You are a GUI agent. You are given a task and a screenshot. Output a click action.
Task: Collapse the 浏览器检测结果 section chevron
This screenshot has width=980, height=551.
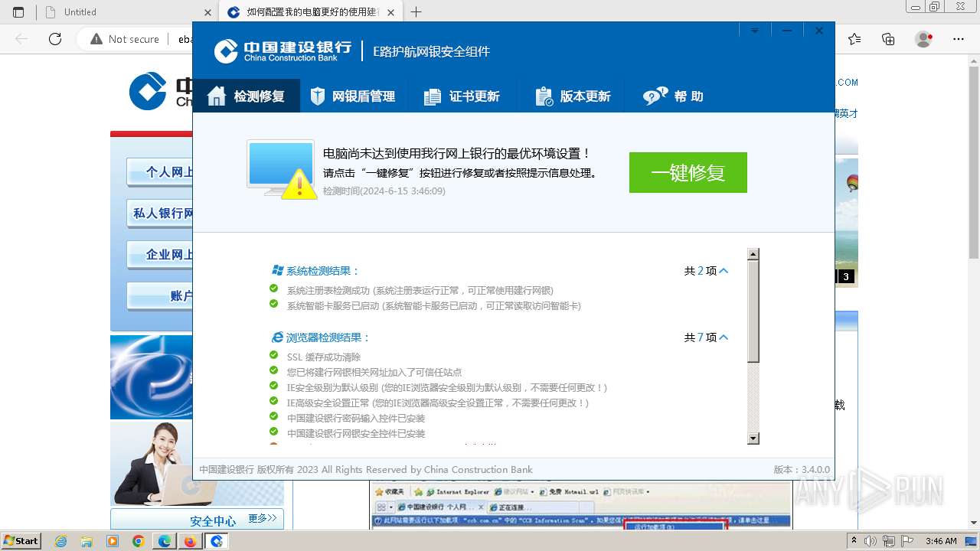point(724,337)
